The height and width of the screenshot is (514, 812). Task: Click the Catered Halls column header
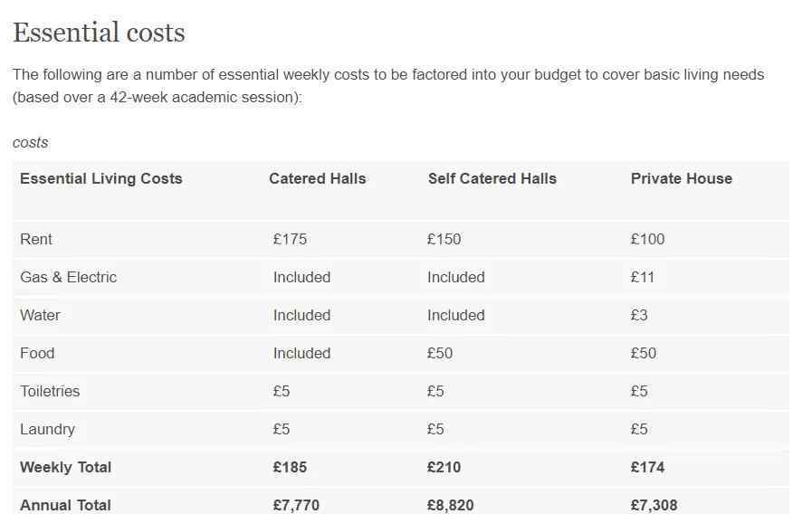click(318, 178)
